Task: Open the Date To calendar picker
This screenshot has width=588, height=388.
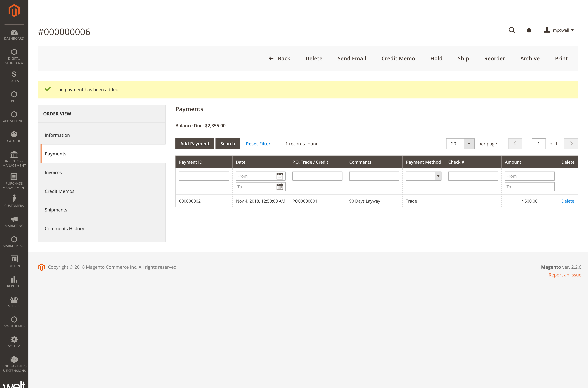Action: (280, 187)
